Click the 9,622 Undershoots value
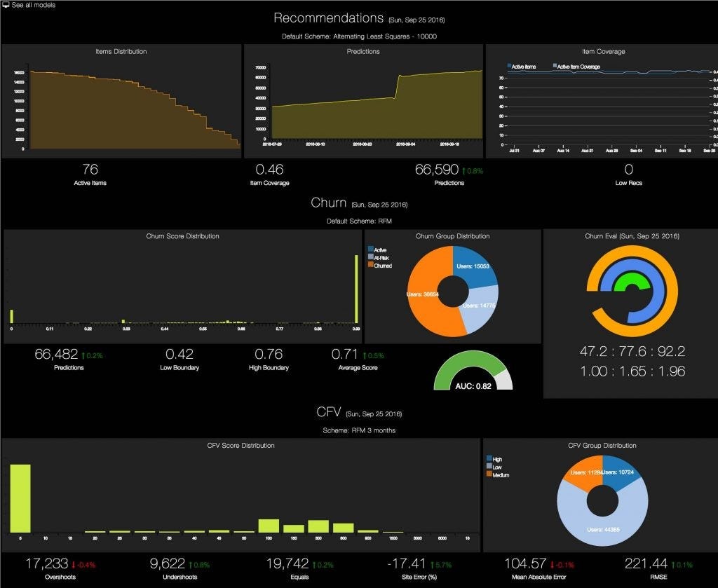 click(167, 563)
